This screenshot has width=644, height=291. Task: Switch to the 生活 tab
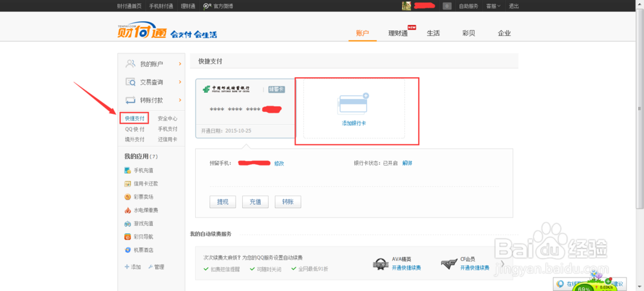click(433, 33)
